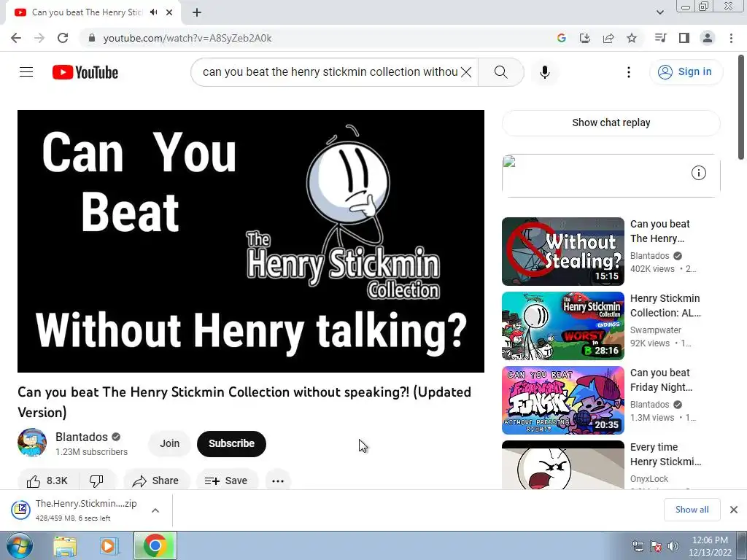Dislike the video with thumbs down
The image size is (747, 560).
tap(97, 481)
